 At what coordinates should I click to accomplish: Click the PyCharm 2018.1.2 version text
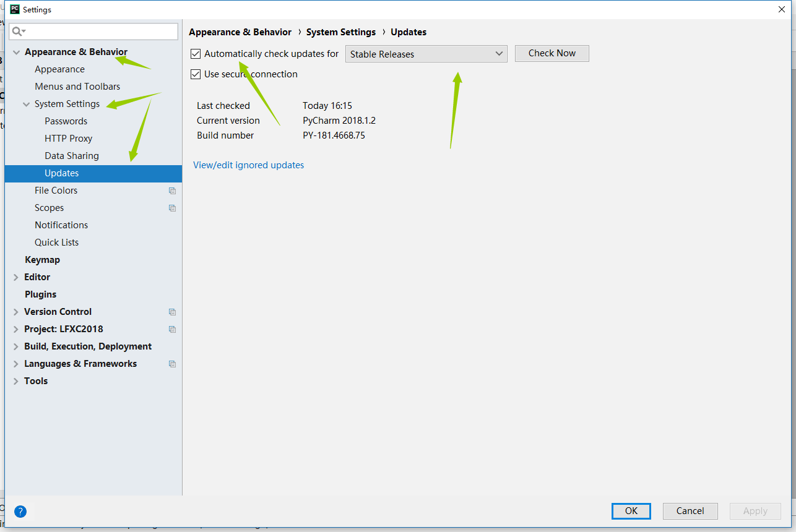tap(339, 121)
